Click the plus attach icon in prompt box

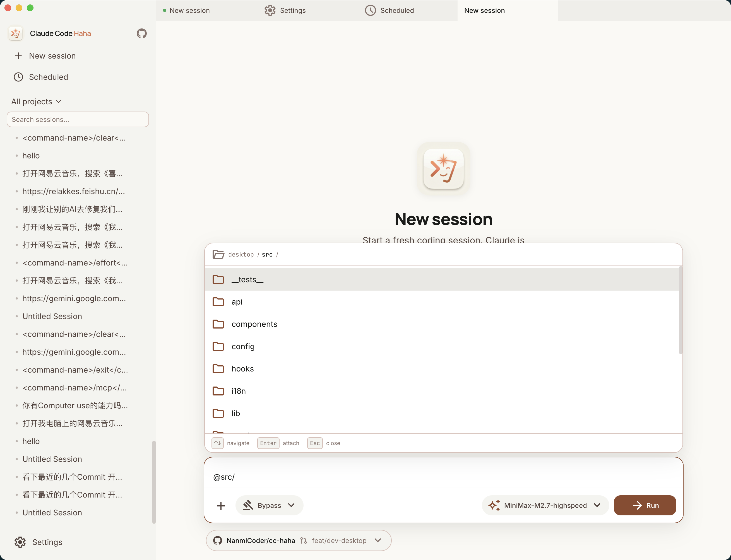(221, 506)
